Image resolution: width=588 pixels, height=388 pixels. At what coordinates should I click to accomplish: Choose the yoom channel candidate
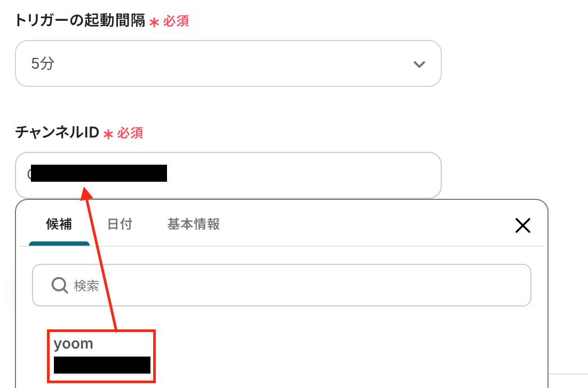101,356
